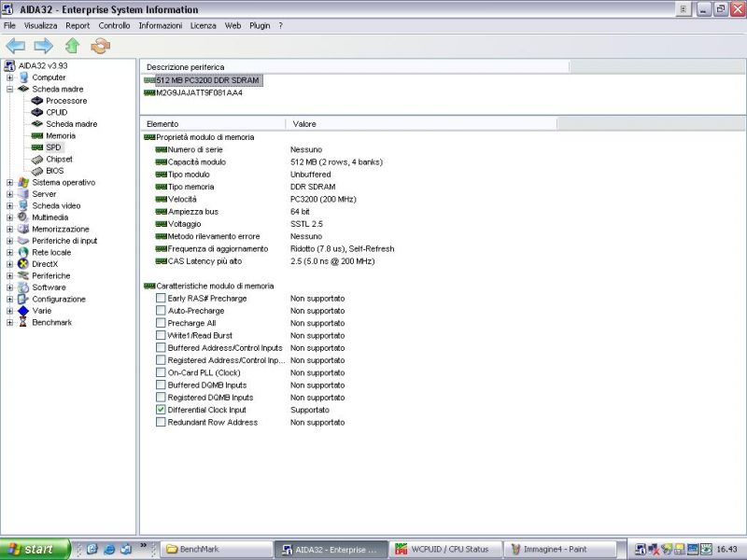747x560 pixels.
Task: Click the Scheda video monitor icon
Action: click(x=23, y=205)
